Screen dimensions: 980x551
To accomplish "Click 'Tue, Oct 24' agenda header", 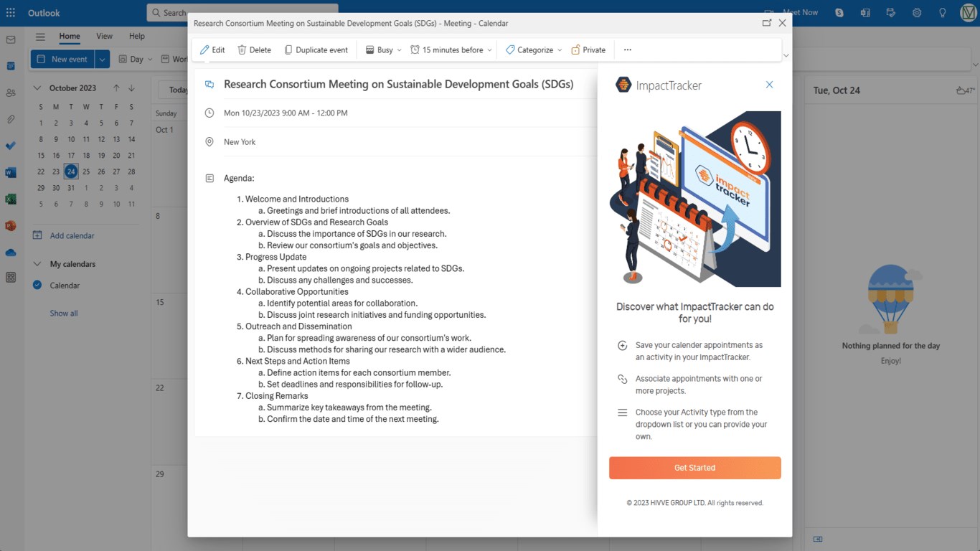I will click(837, 90).
